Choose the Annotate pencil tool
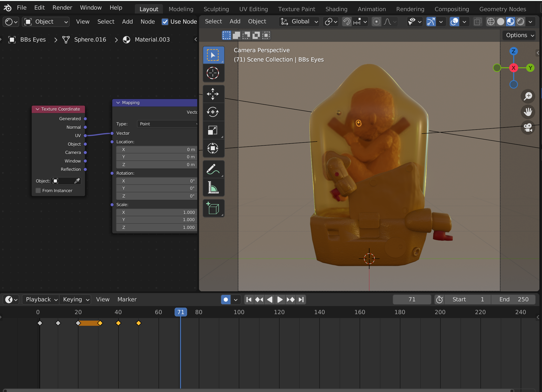This screenshot has width=542, height=392. [x=213, y=169]
